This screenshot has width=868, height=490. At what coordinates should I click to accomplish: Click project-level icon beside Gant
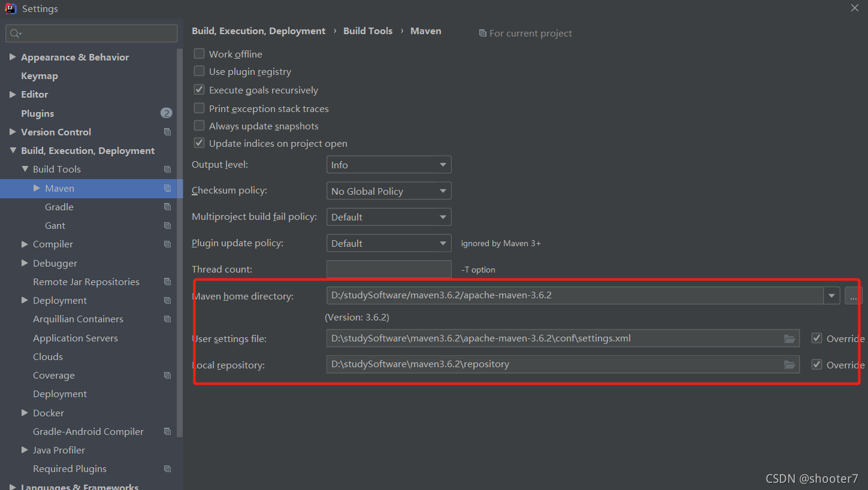click(x=167, y=226)
